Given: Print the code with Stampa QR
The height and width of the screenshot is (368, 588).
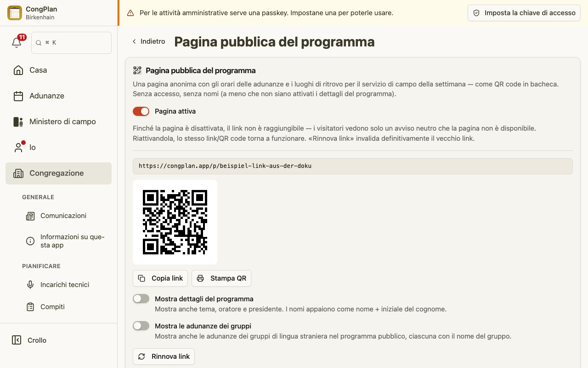Looking at the screenshot, I should [x=221, y=278].
